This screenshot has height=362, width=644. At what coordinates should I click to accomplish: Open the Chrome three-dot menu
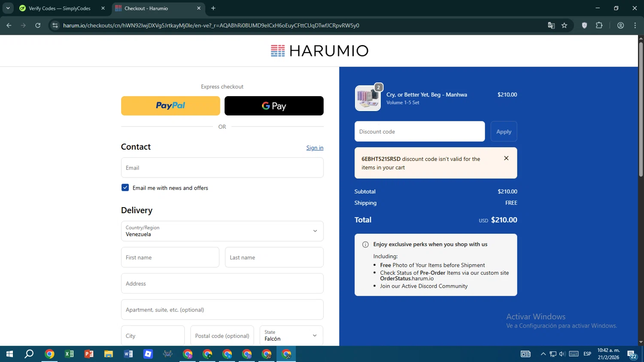tap(635, 25)
